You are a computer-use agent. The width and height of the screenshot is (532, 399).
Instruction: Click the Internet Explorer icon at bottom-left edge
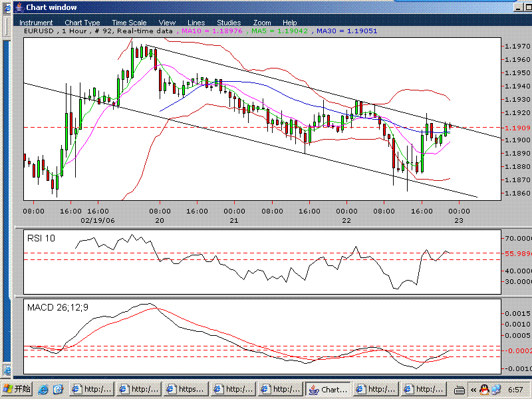[7, 371]
